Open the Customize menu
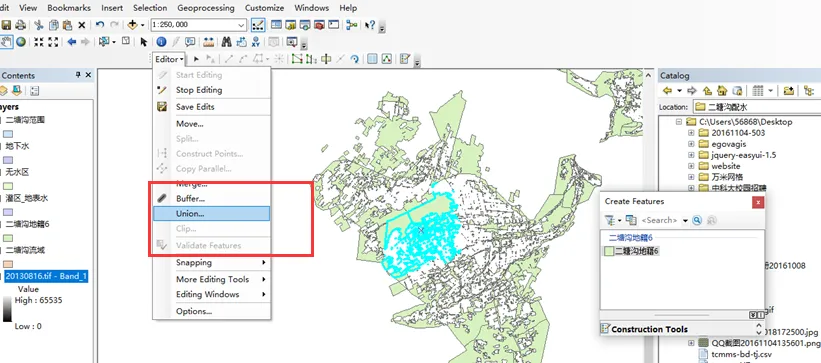 click(264, 8)
